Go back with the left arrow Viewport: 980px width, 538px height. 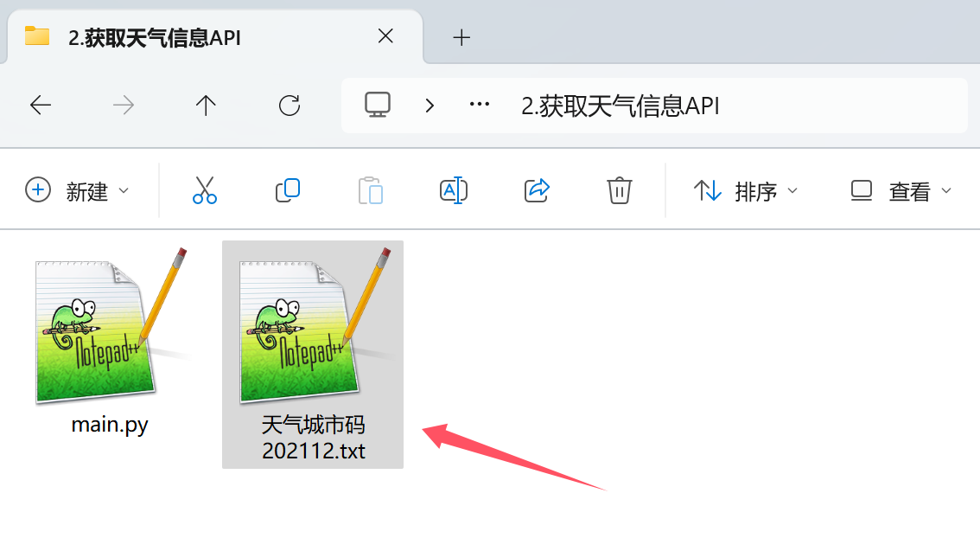(x=41, y=106)
